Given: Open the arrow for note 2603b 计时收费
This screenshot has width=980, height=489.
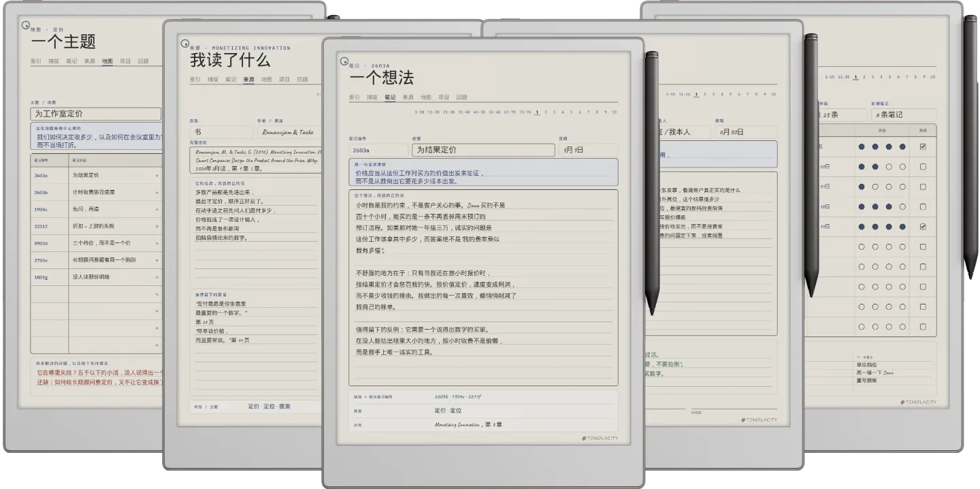Looking at the screenshot, I should click(x=157, y=193).
